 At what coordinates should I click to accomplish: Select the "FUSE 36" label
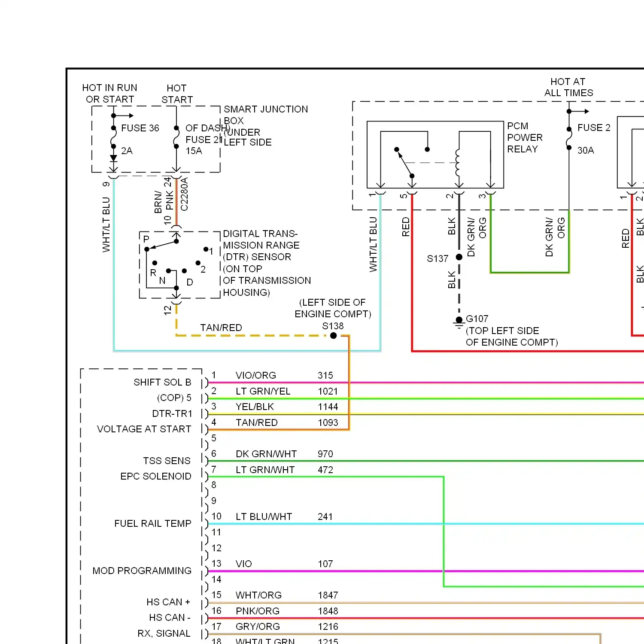tap(140, 128)
